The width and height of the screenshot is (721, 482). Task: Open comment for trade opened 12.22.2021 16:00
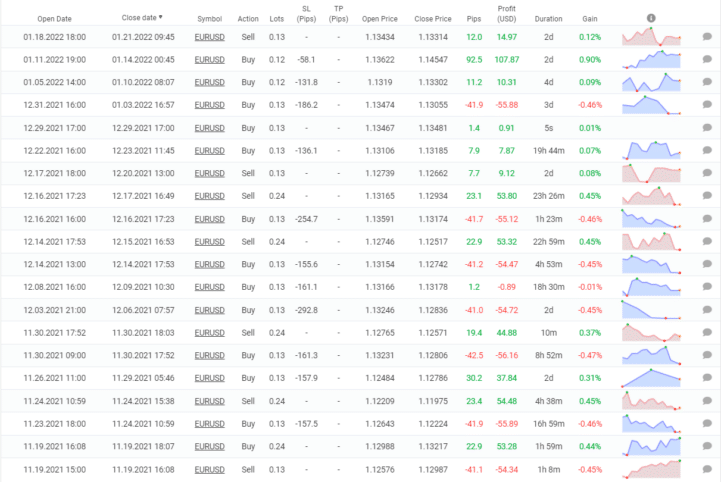707,150
